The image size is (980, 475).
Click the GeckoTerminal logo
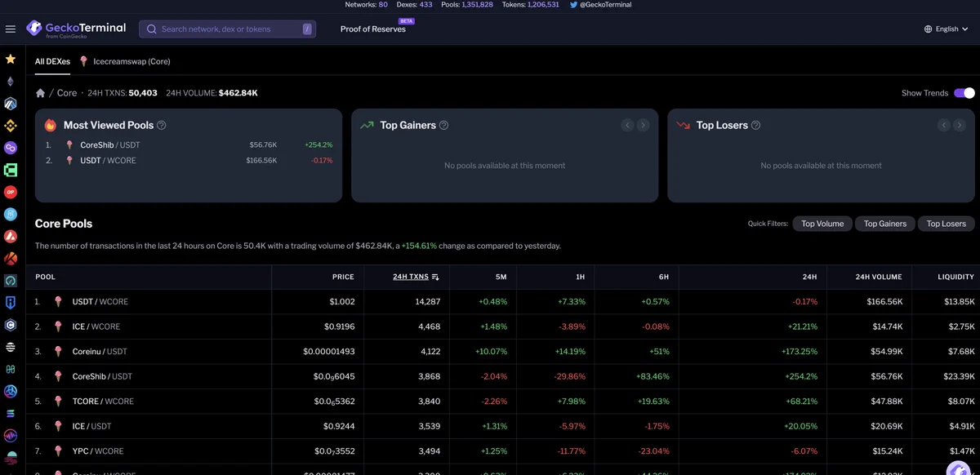click(x=76, y=29)
